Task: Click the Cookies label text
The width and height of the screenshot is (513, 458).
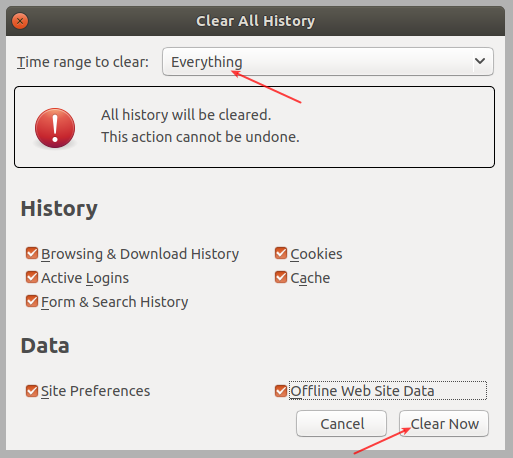Action: pos(316,254)
